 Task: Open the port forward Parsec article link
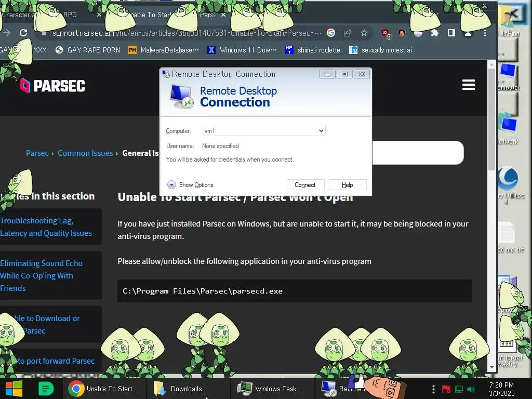tap(56, 361)
